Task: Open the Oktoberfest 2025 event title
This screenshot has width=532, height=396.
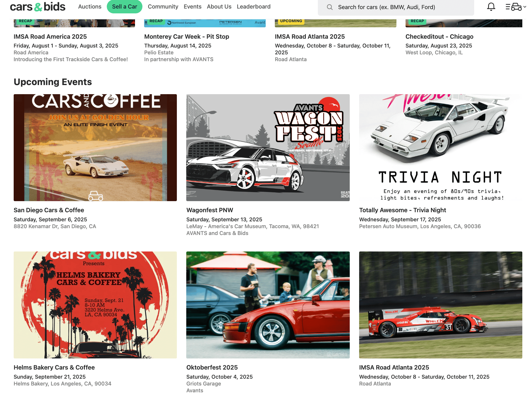Action: (x=212, y=368)
